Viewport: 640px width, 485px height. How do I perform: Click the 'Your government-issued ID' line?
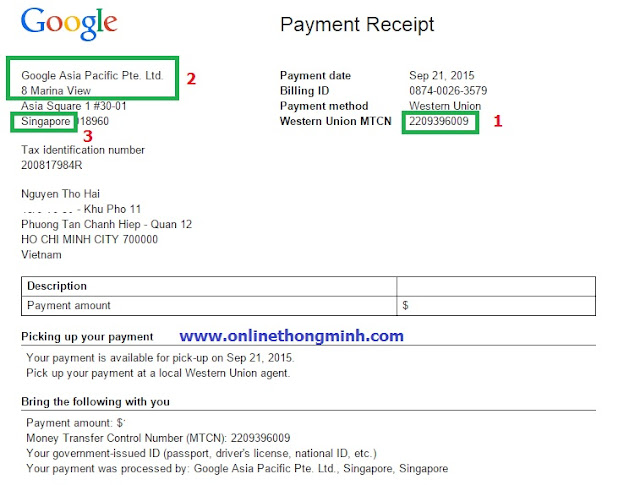click(201, 454)
